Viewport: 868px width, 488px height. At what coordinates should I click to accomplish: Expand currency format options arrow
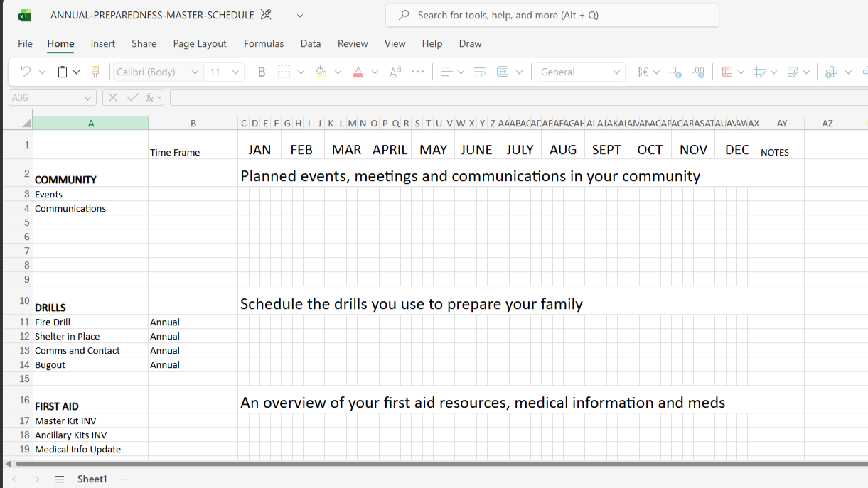[656, 72]
